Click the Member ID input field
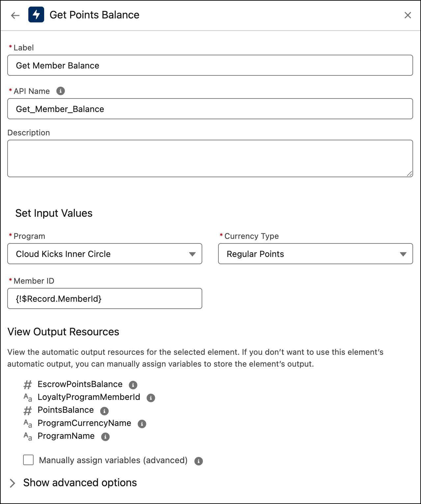421x504 pixels. click(x=105, y=298)
